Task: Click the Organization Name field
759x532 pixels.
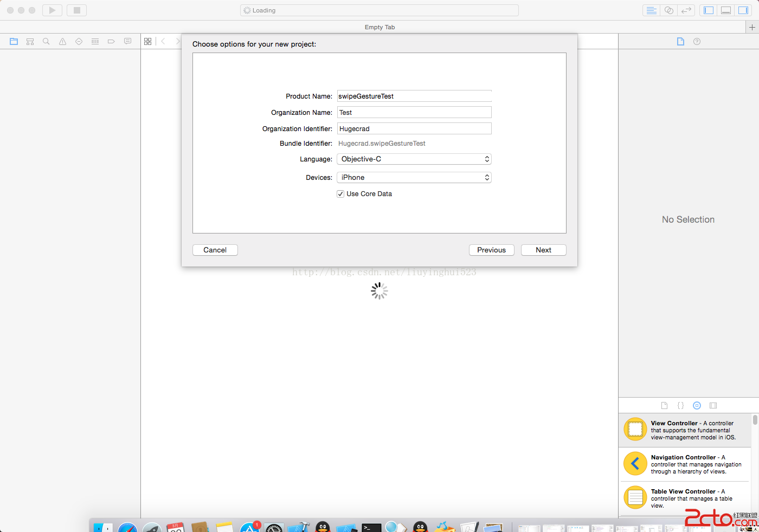Action: (414, 112)
